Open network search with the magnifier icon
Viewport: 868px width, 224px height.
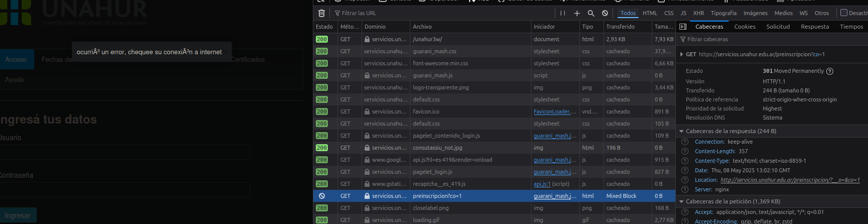tap(591, 13)
